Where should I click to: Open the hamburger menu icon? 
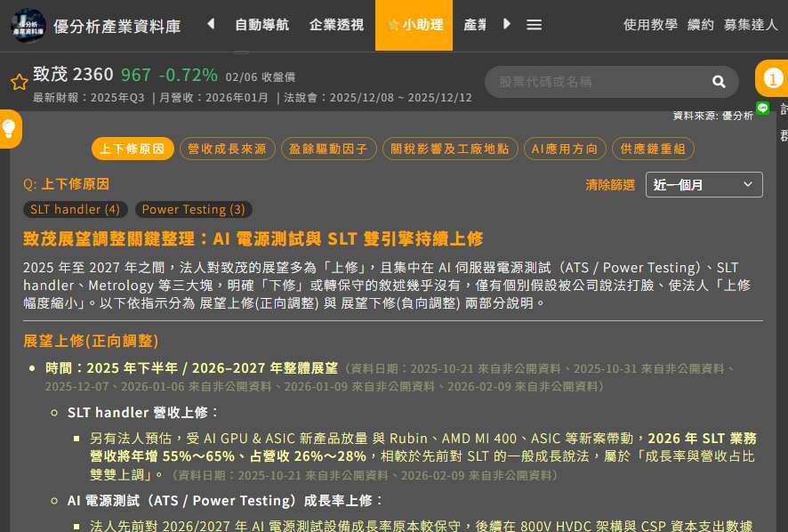[x=534, y=25]
